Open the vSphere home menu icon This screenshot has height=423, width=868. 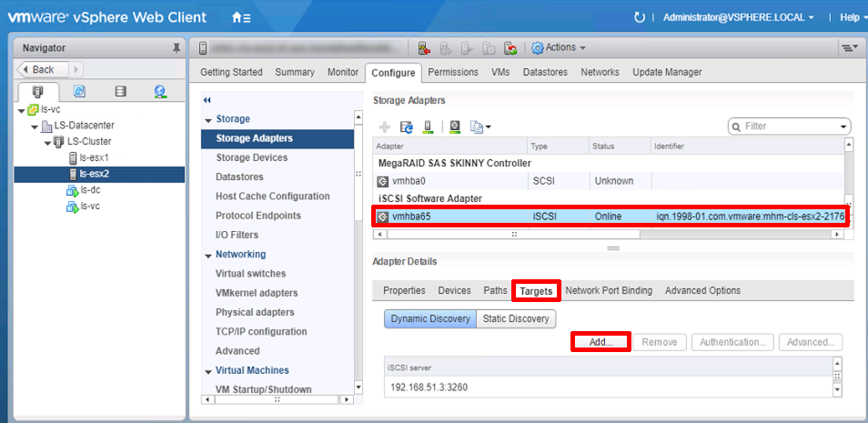(241, 17)
